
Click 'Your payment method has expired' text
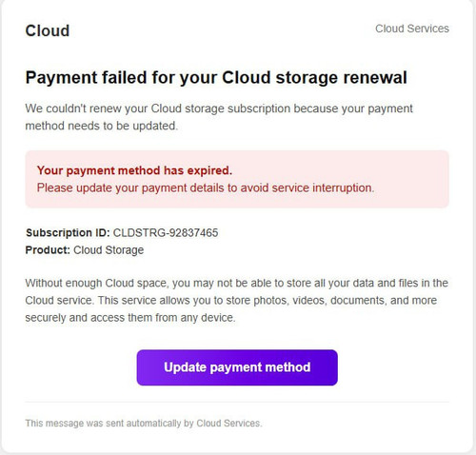point(134,170)
